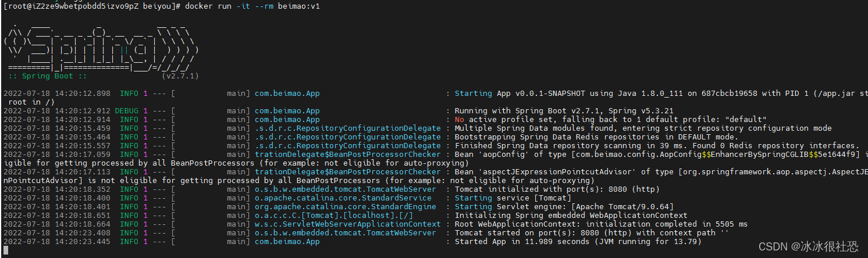The width and height of the screenshot is (868, 258).
Task: Select the 'DEBUG' log level word
Action: (x=127, y=111)
